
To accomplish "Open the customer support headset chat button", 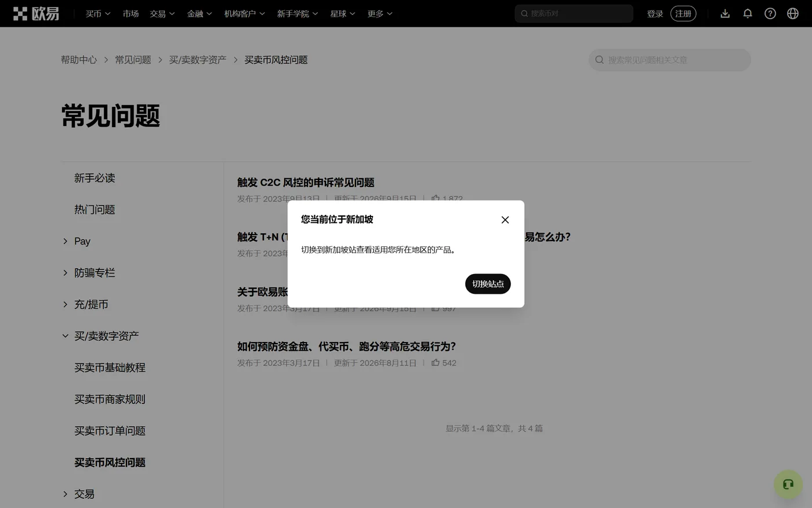I will (788, 484).
